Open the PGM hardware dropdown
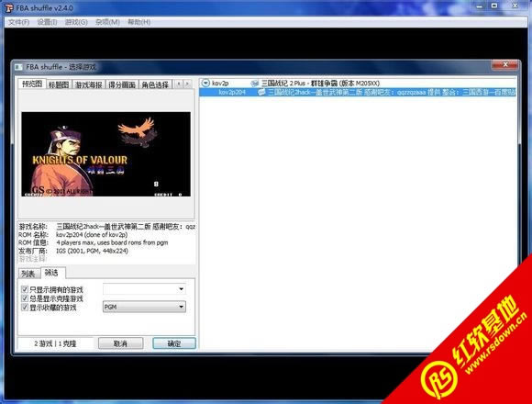Viewport: 532px width, 404px height. [x=144, y=307]
